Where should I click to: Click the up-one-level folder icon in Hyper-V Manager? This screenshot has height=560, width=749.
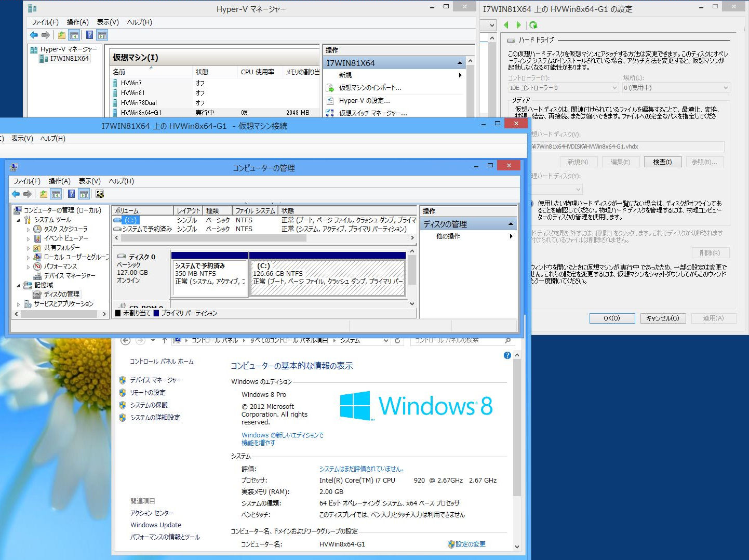tap(62, 35)
